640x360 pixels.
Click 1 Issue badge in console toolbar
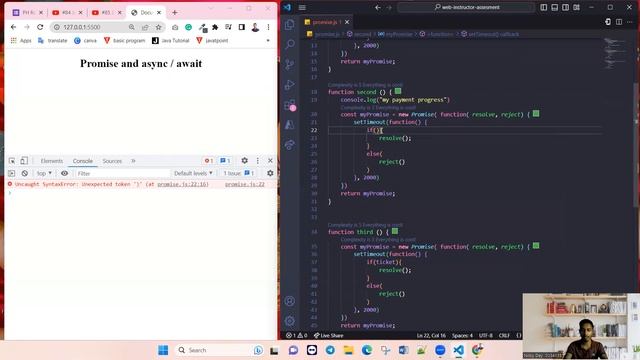(239, 173)
